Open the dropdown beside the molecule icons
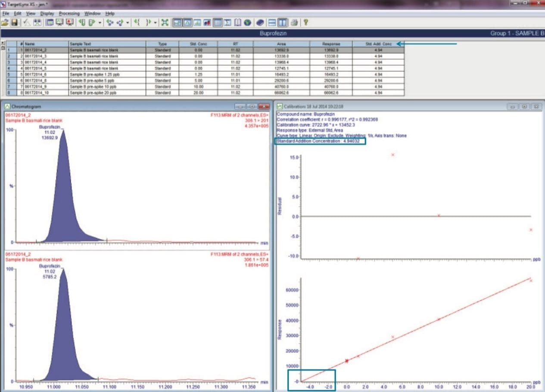This screenshot has width=545, height=392. 128,22
